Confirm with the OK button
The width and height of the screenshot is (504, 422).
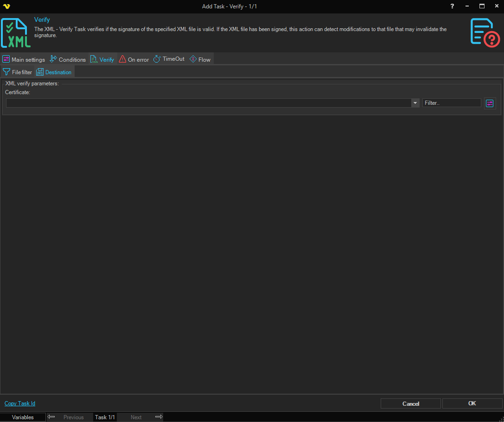click(x=472, y=403)
